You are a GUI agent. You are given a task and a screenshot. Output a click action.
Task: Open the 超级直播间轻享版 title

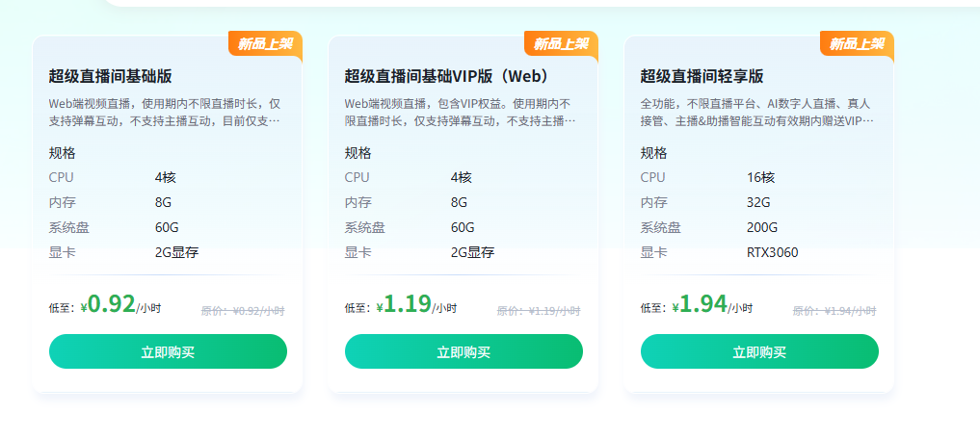tap(702, 76)
